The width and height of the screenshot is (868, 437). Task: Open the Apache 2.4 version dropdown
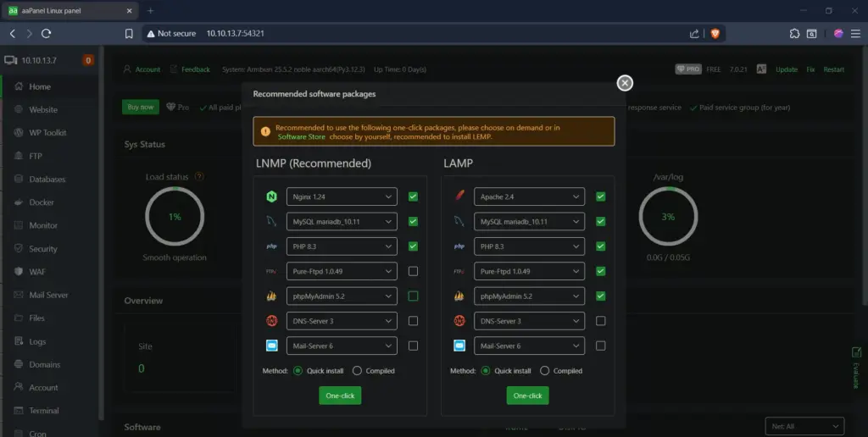click(x=529, y=196)
